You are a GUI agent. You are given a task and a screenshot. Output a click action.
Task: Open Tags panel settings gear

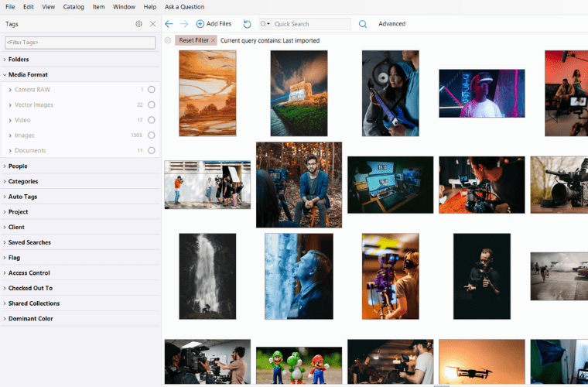139,24
